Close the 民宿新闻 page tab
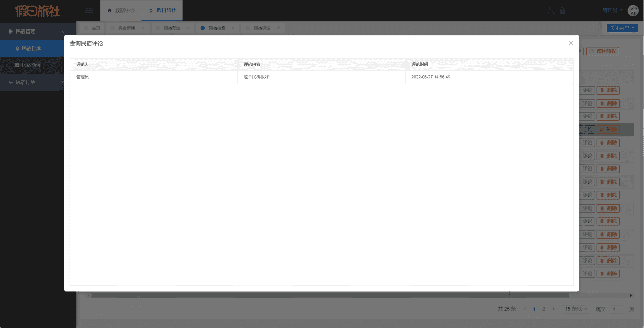 143,28
